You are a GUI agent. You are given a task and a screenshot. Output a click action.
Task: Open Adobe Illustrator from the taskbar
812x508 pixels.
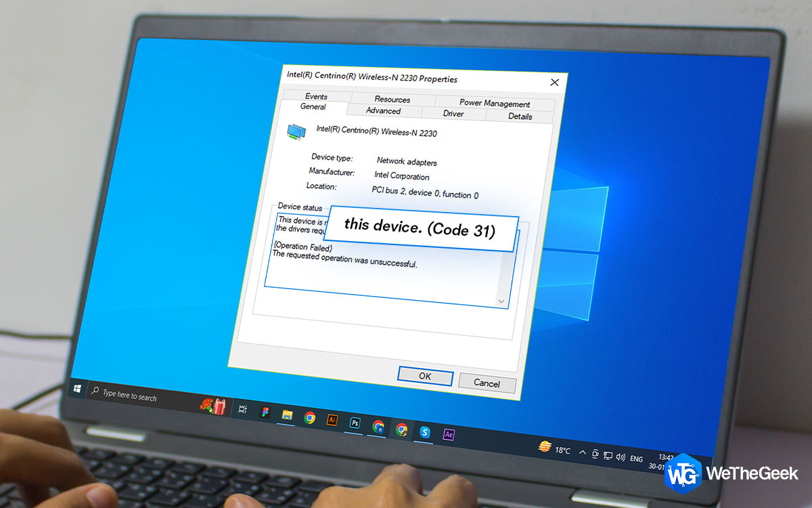click(x=332, y=420)
